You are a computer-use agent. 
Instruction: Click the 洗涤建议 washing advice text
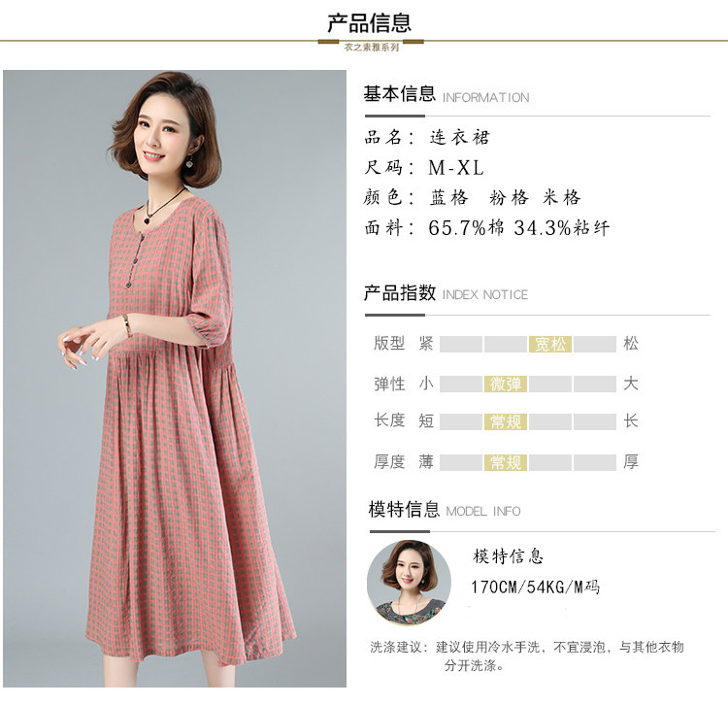pos(527,655)
